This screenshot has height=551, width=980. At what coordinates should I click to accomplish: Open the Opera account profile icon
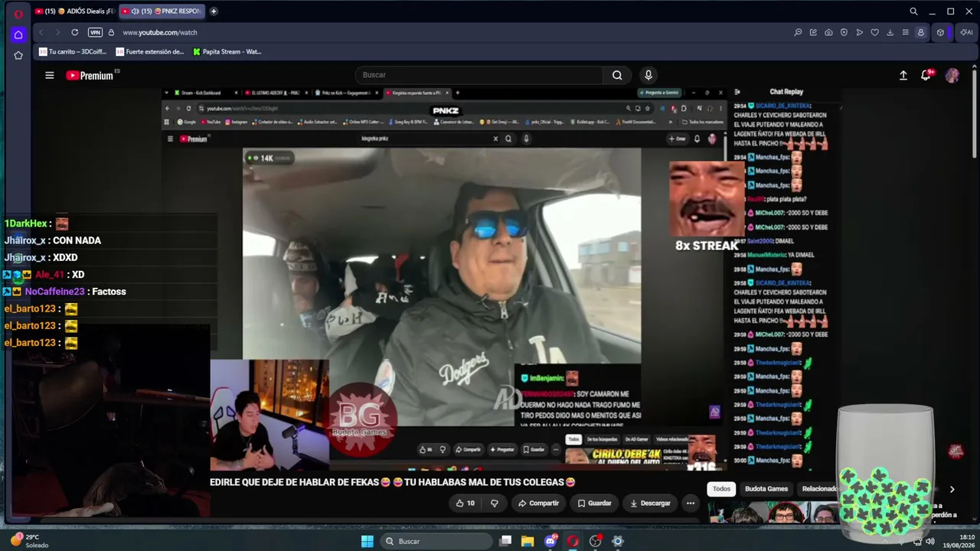pos(921,32)
